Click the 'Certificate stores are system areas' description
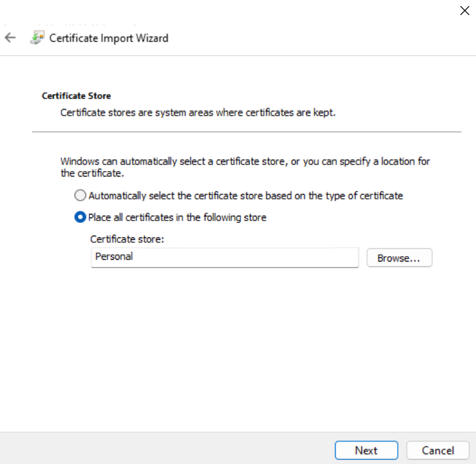 198,113
